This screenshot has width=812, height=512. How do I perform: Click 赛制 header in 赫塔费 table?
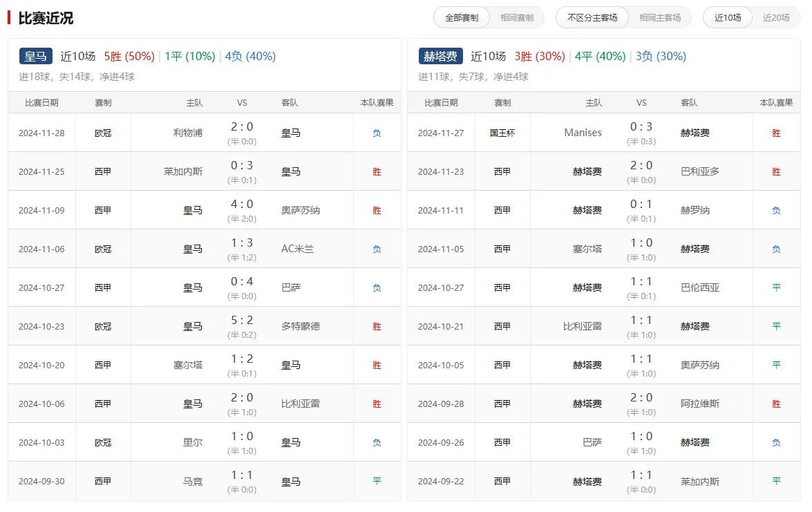(x=502, y=102)
